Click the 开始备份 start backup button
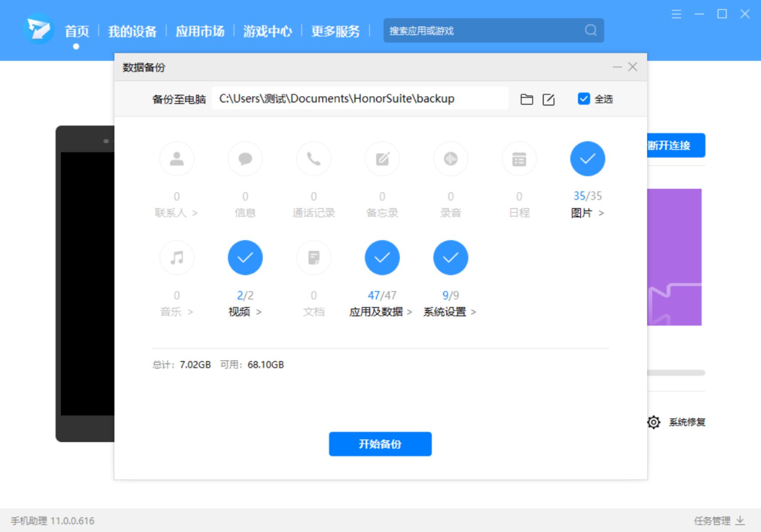The width and height of the screenshot is (761, 532). point(380,444)
